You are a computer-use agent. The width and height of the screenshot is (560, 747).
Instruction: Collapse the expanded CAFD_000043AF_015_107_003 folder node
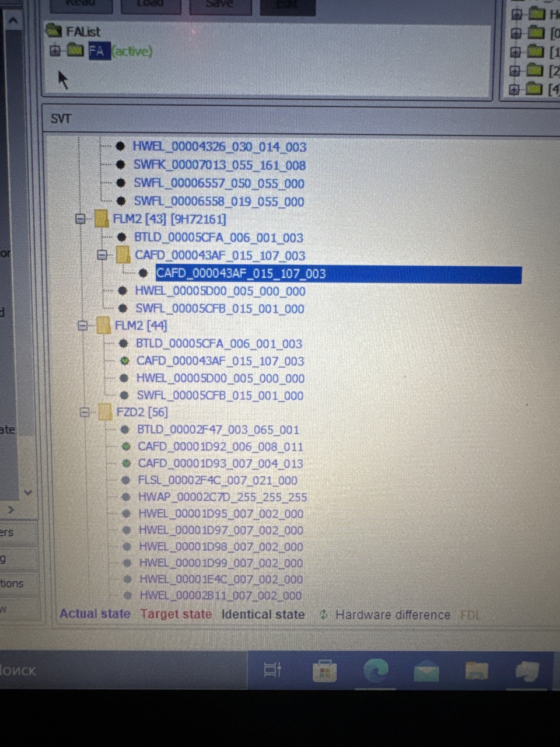tap(103, 255)
